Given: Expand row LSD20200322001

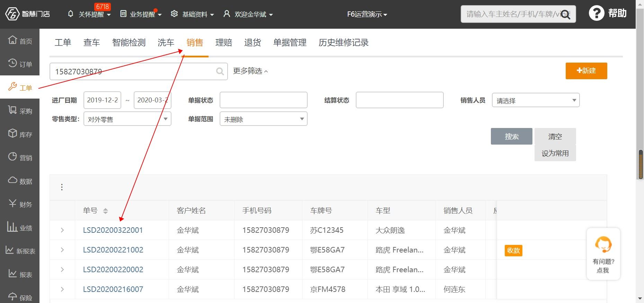Looking at the screenshot, I should (62, 230).
